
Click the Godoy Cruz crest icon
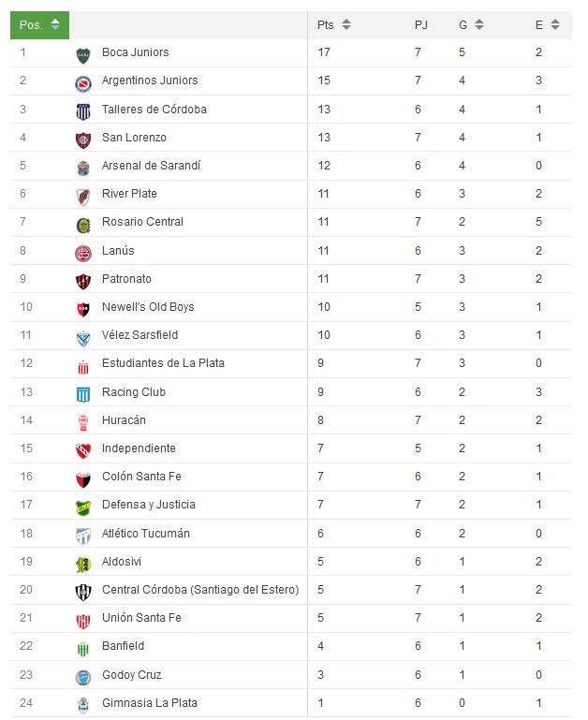point(83,677)
